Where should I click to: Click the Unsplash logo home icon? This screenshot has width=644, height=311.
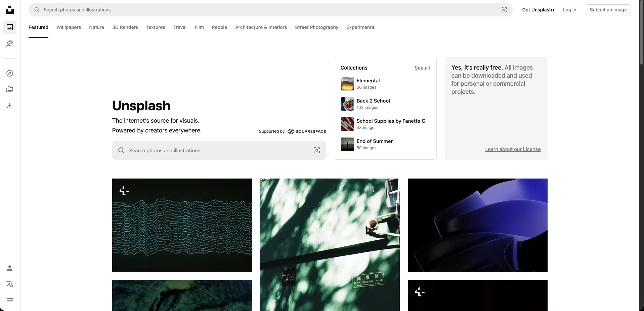10,10
